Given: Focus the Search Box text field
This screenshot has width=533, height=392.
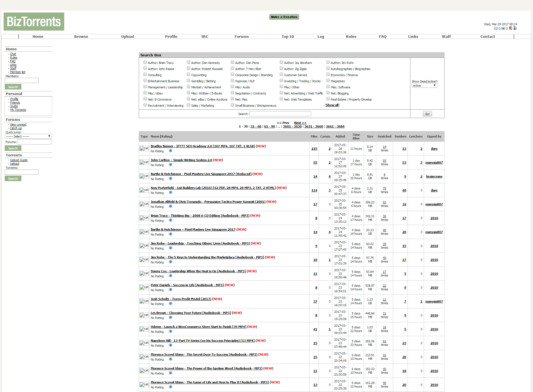Looking at the screenshot, I should click(x=280, y=114).
